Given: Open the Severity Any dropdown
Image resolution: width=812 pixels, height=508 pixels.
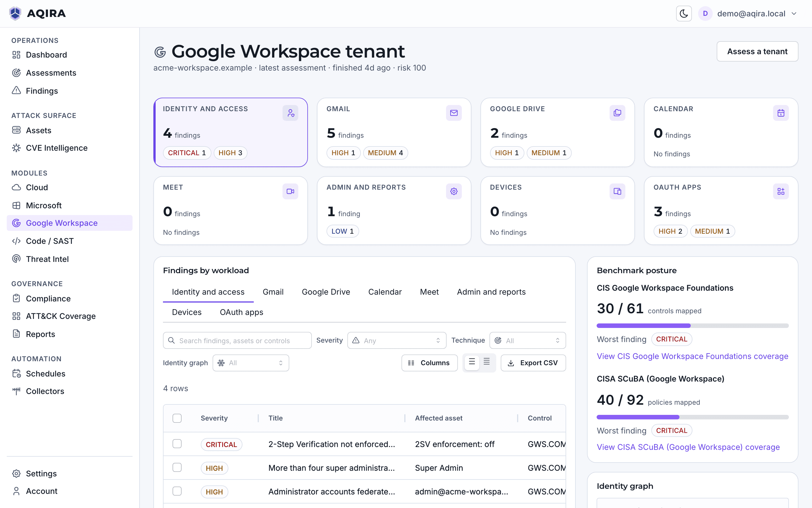Looking at the screenshot, I should [397, 340].
